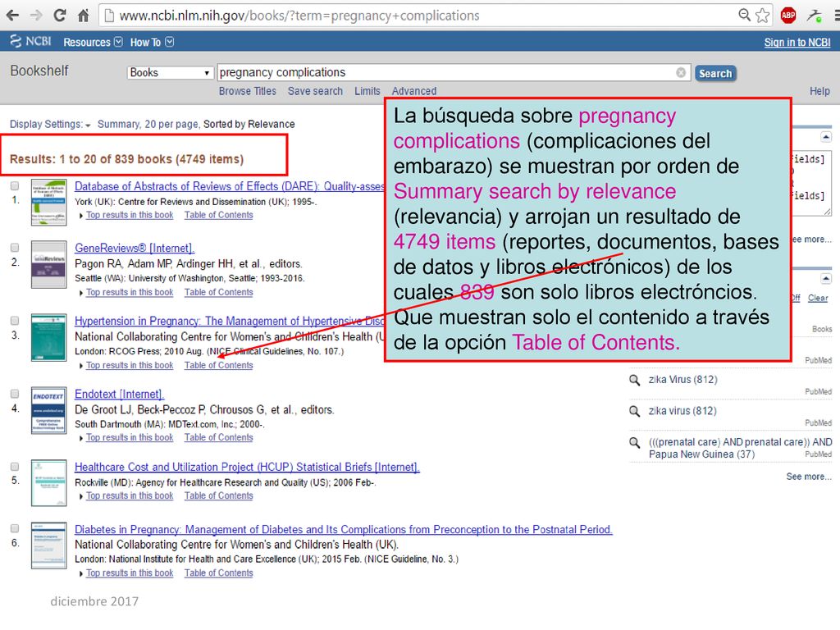Click the browser forward arrow

tap(36, 15)
